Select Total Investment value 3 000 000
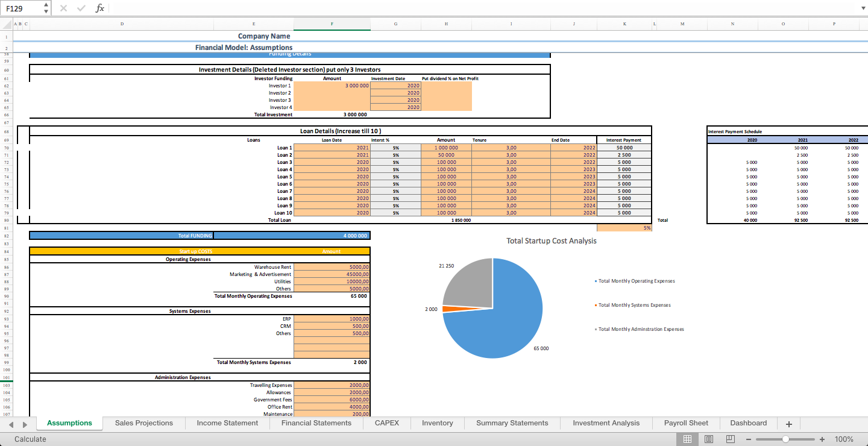Image resolution: width=868 pixels, height=446 pixels. [x=332, y=115]
